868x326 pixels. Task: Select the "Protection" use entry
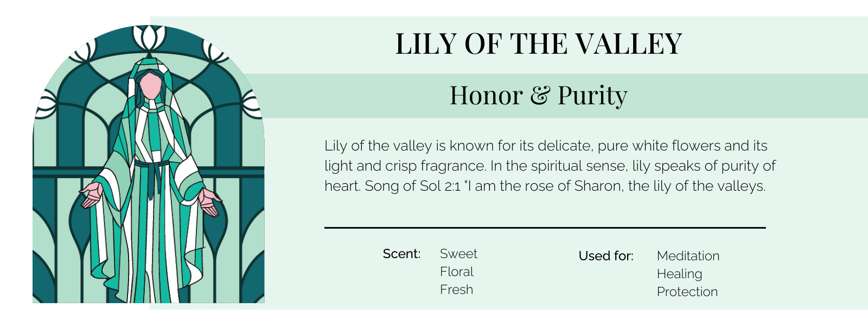point(687,292)
